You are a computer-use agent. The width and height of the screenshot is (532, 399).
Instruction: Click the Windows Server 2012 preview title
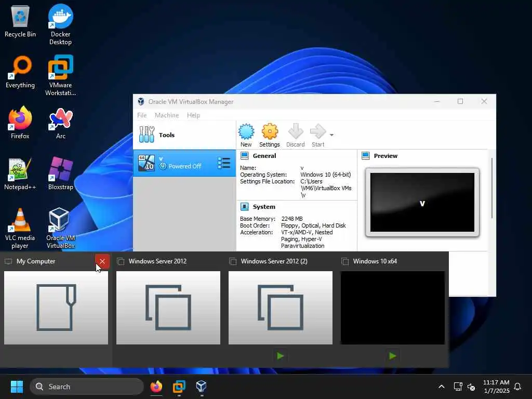tap(157, 261)
